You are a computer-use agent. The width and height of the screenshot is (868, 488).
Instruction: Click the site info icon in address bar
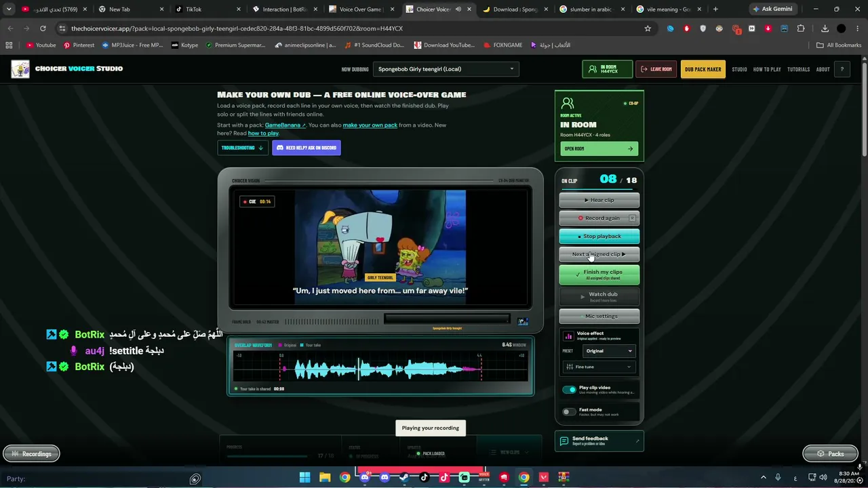coord(62,28)
